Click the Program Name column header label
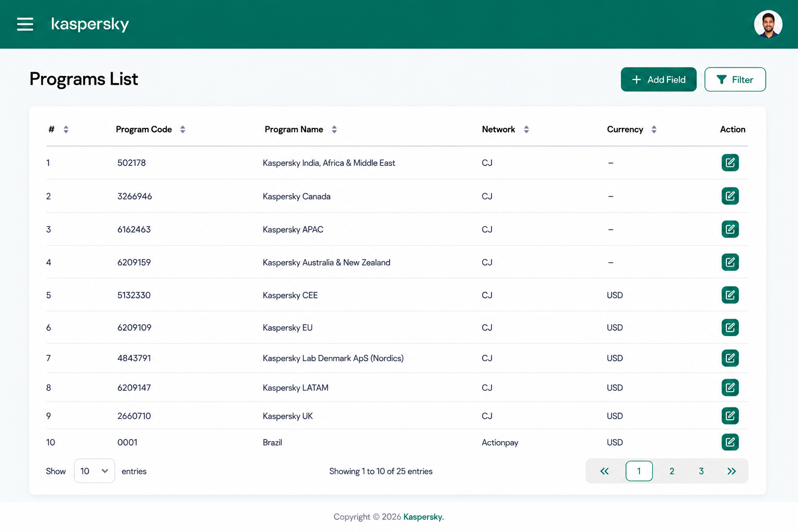Image resolution: width=798 pixels, height=532 pixels. (294, 129)
